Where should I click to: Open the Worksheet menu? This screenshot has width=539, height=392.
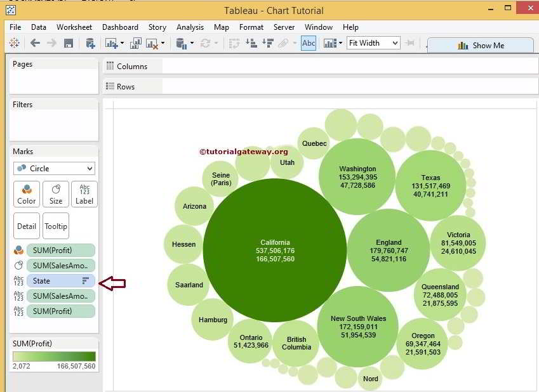[74, 27]
